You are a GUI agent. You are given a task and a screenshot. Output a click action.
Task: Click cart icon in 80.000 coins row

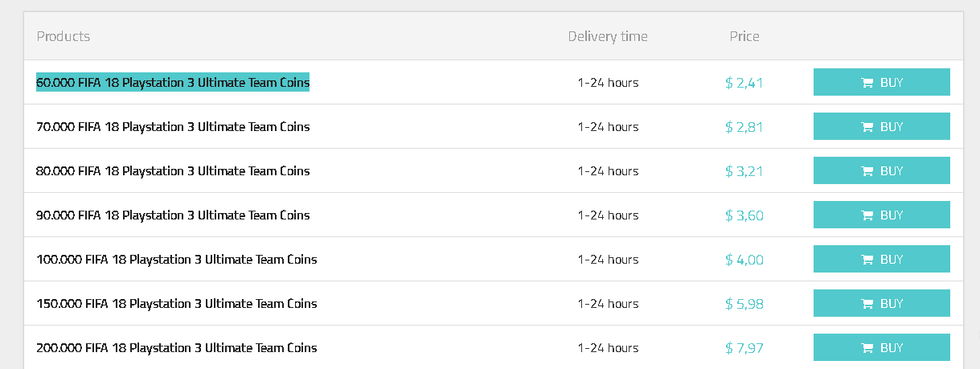867,171
